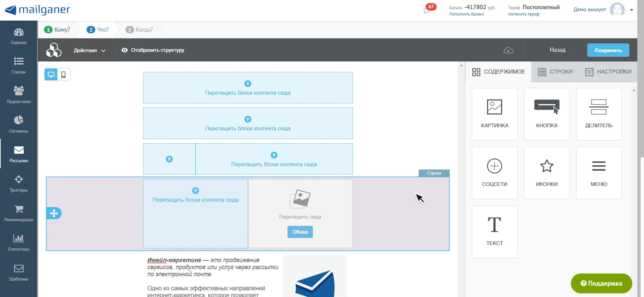This screenshot has width=644, height=297.
Task: Click the move handle on selected row
Action: coord(54,213)
